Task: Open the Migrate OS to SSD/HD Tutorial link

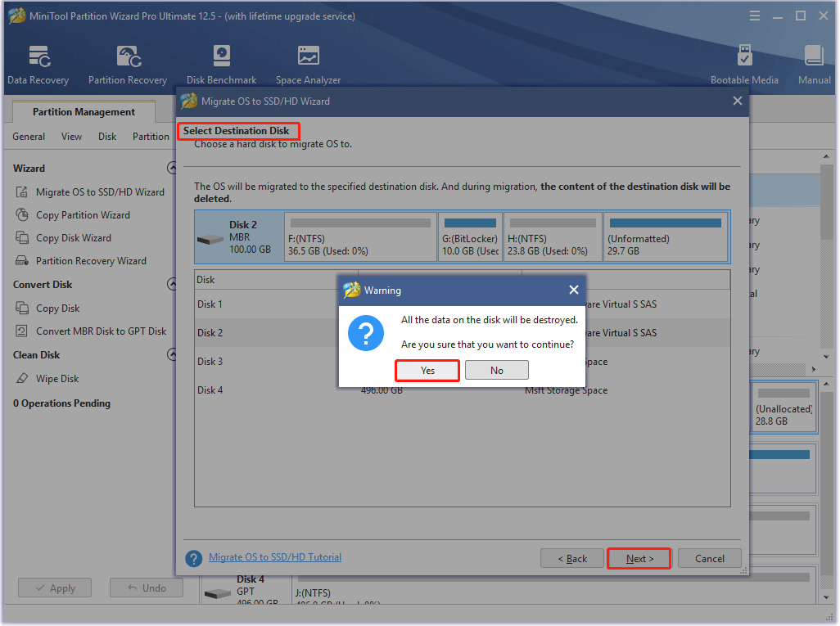Action: pyautogui.click(x=275, y=557)
